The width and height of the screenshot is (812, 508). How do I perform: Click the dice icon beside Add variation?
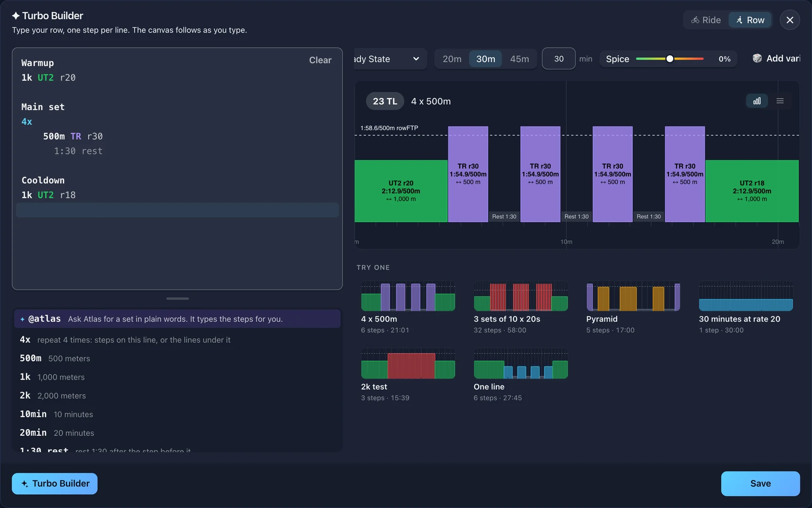click(757, 58)
